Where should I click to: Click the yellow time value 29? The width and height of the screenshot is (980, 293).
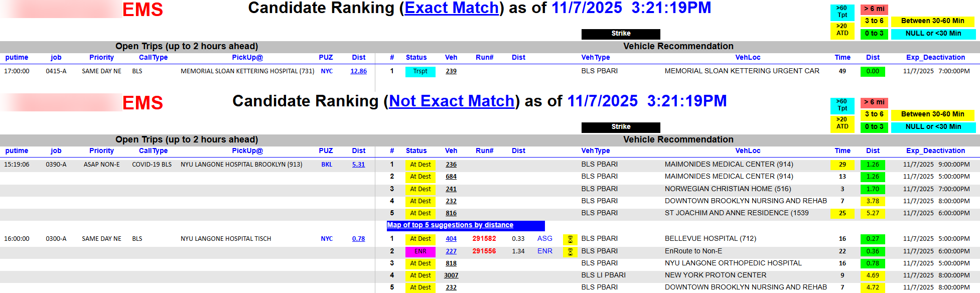click(x=843, y=165)
